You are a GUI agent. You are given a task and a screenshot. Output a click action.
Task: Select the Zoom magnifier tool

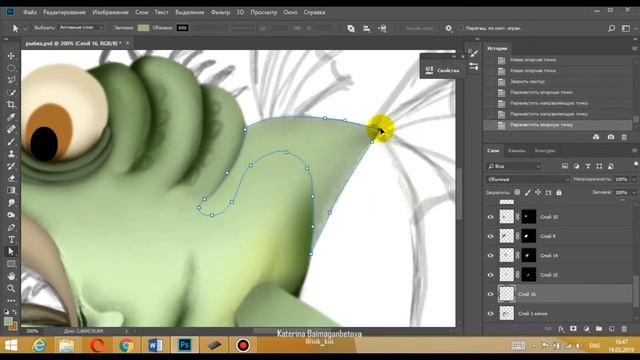[x=11, y=289]
